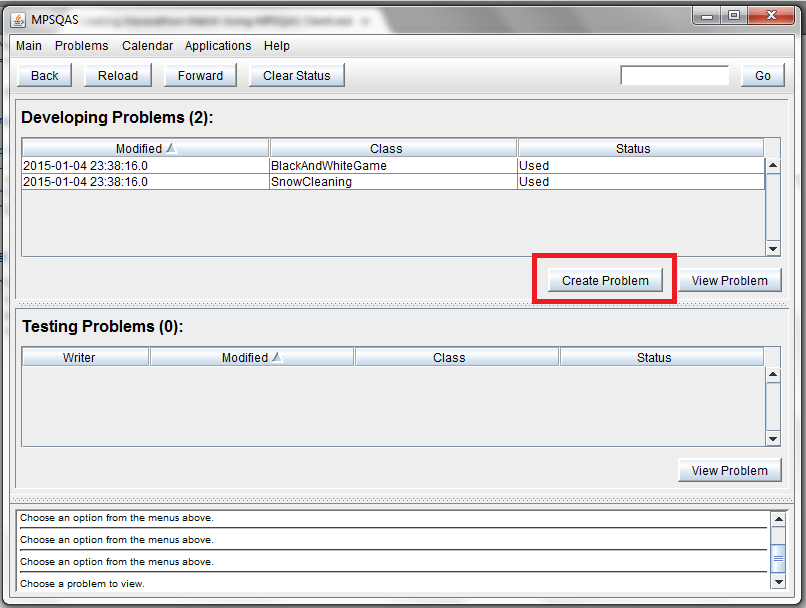
Task: Select the BlackAndWhiteGame problem row
Action: click(x=328, y=166)
